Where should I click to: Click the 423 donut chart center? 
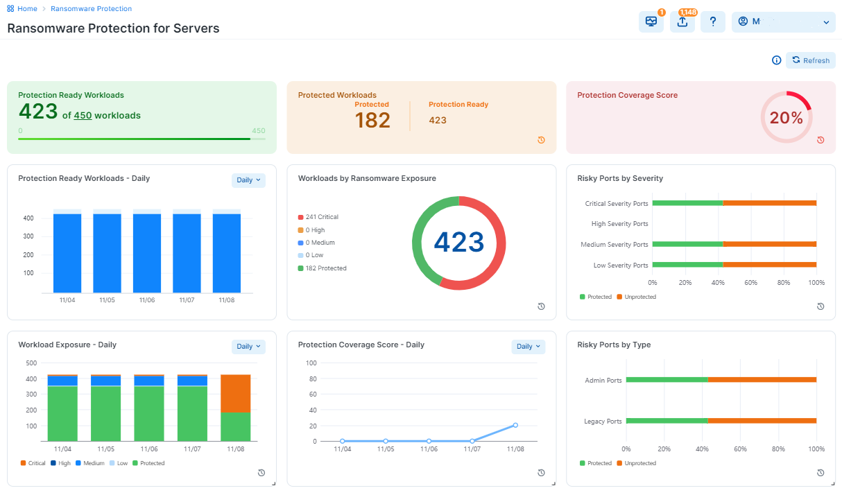coord(459,243)
